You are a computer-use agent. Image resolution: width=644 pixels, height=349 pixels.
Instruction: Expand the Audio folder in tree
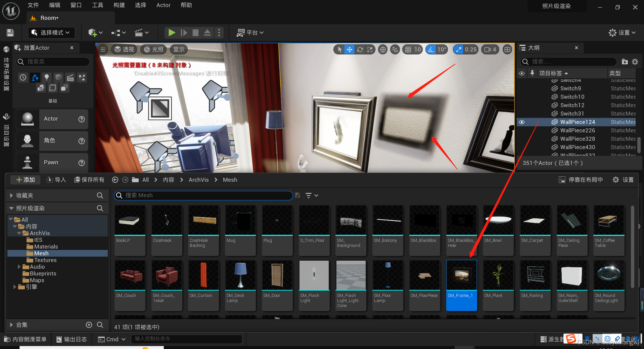coord(19,267)
